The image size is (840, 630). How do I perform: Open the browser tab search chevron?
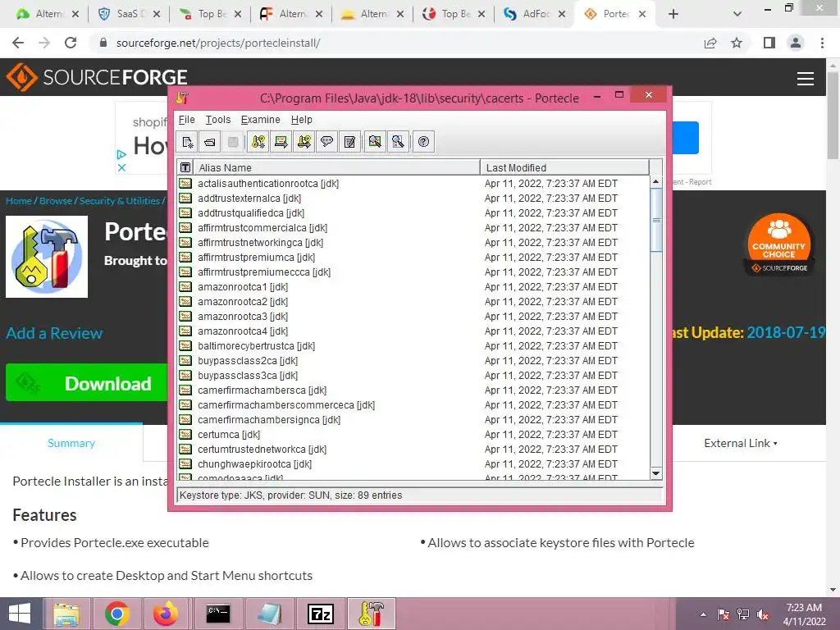[x=737, y=14]
